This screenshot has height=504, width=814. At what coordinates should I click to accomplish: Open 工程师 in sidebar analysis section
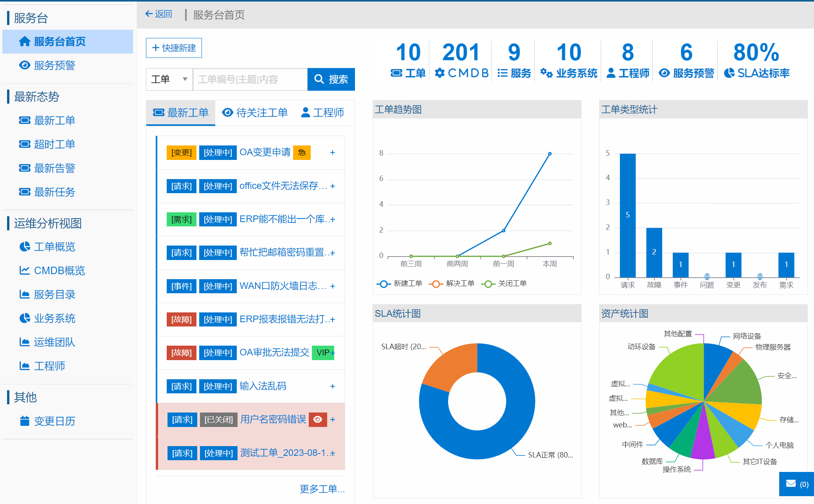(x=42, y=366)
